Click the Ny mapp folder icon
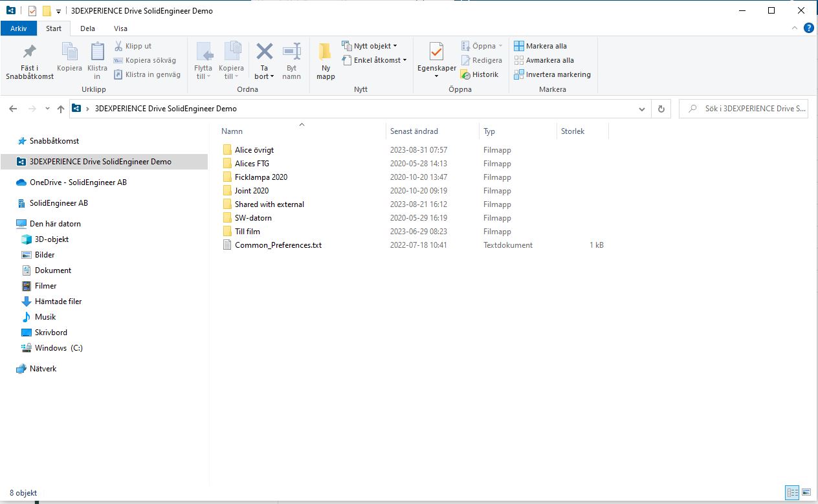Screen dimensions: 818x504 [326, 52]
